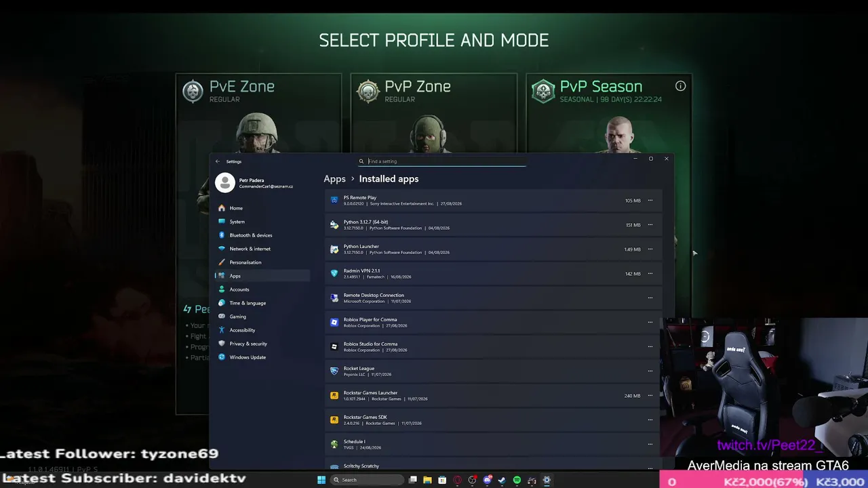Screen dimensions: 868x488
Task: Open more options for Rocket League
Action: click(x=650, y=371)
